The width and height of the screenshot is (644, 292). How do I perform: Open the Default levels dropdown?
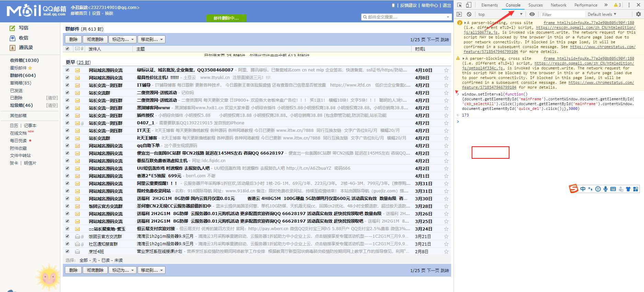point(602,14)
